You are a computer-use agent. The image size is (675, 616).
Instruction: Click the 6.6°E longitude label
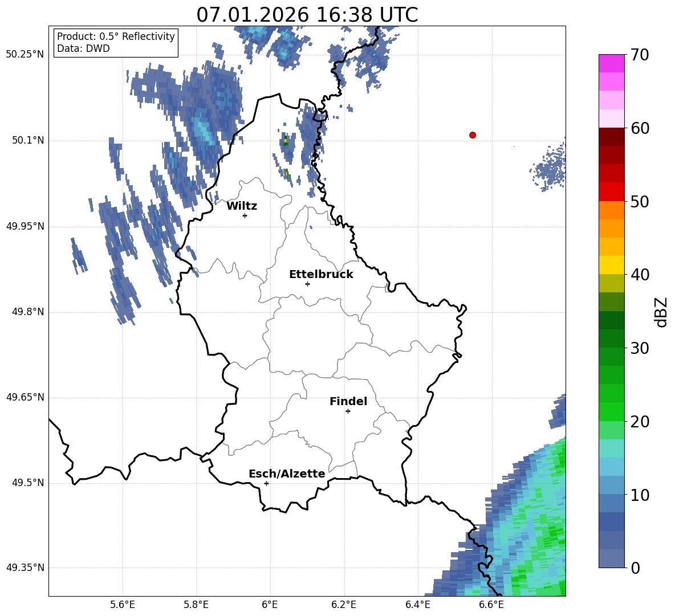[491, 605]
